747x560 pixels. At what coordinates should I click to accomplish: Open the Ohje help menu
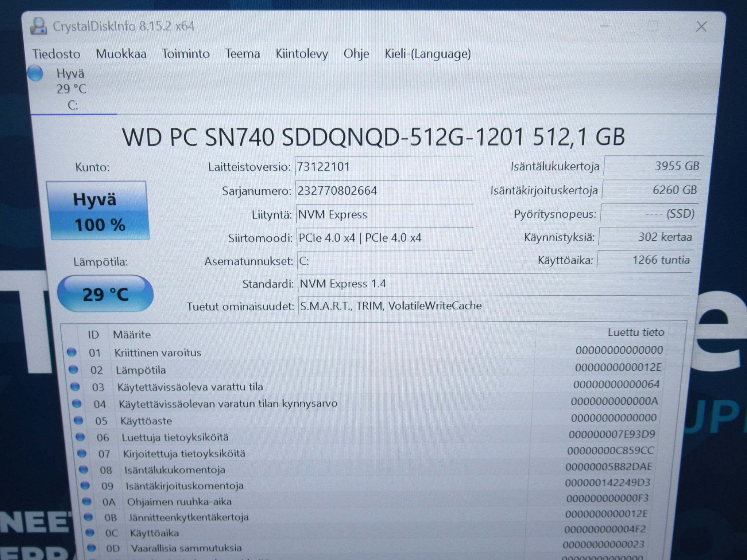pyautogui.click(x=356, y=54)
